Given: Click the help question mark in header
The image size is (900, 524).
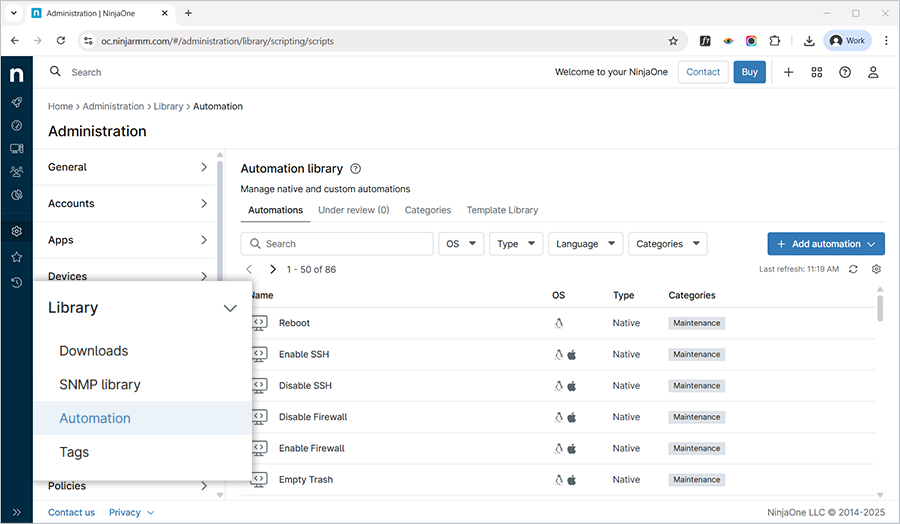Looking at the screenshot, I should pos(845,72).
